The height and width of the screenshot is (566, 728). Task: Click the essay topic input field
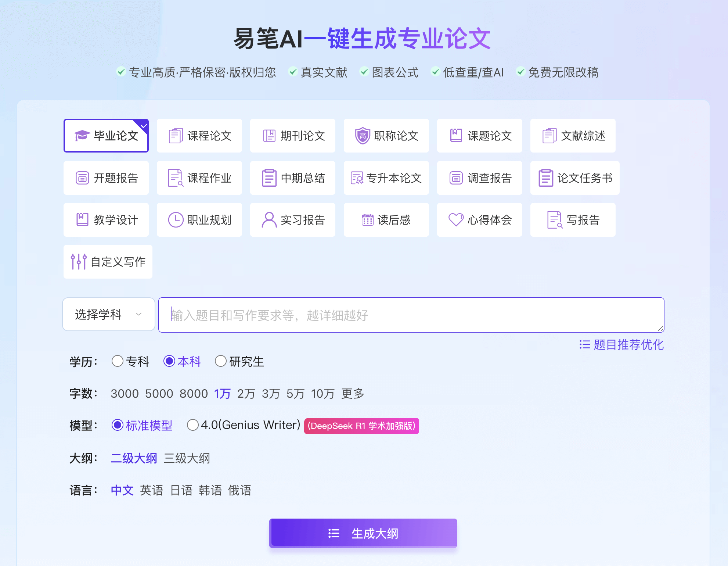click(x=411, y=315)
